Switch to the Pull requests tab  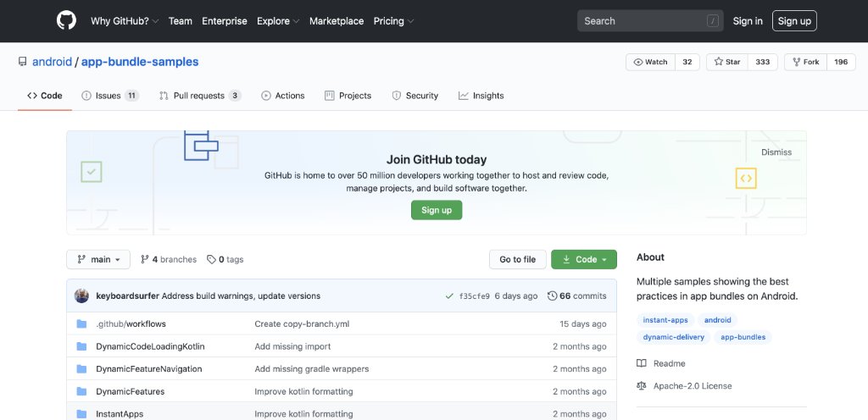[200, 96]
